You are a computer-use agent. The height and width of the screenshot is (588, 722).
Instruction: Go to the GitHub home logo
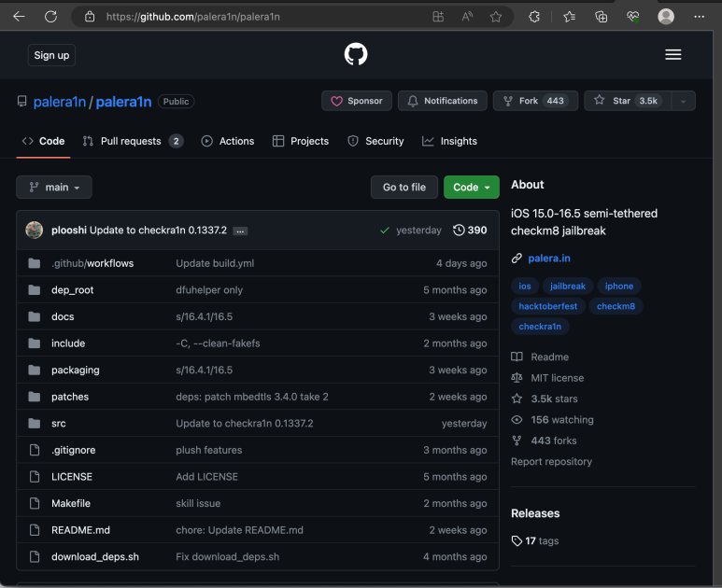[x=356, y=54]
